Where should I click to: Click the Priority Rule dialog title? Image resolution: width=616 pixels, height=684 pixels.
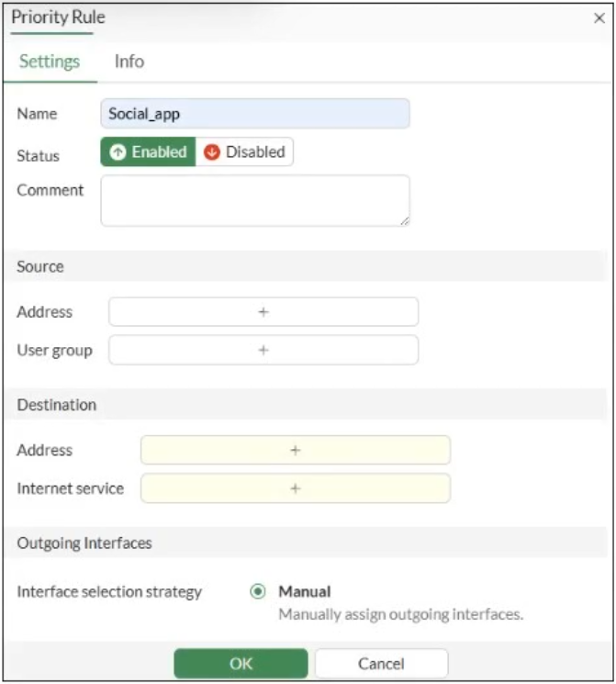58,17
